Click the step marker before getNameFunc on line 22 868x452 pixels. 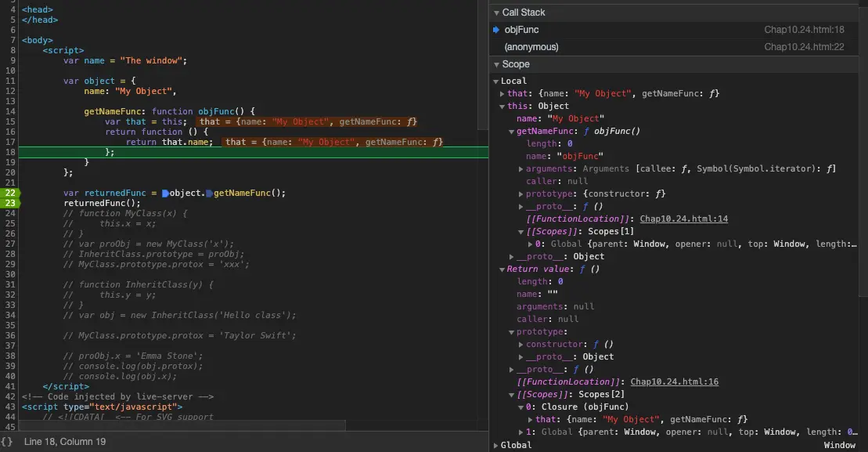(209, 193)
